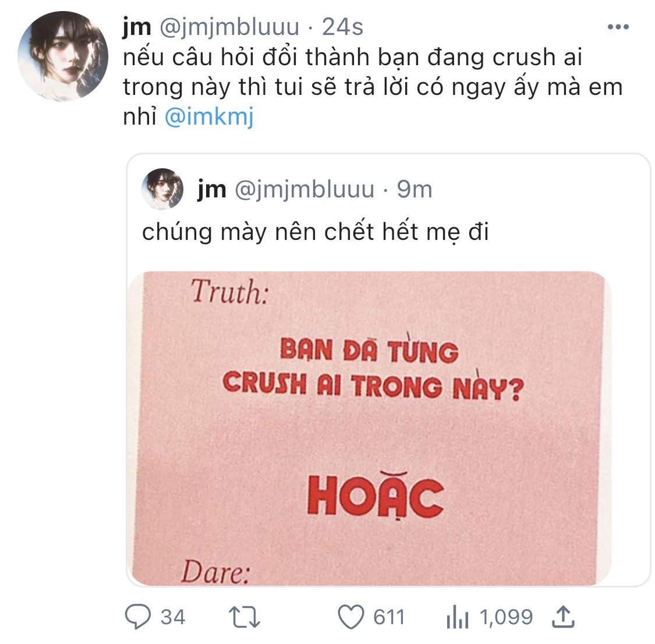Open the three-dot more options menu
This screenshot has width=655, height=644.
coord(618,27)
